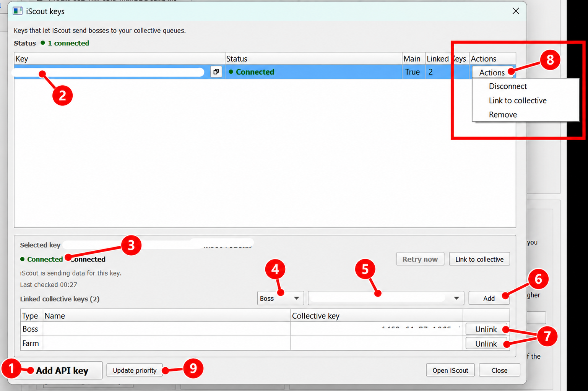The height and width of the screenshot is (391, 588).
Task: Unlink the Farm collective key
Action: point(486,344)
